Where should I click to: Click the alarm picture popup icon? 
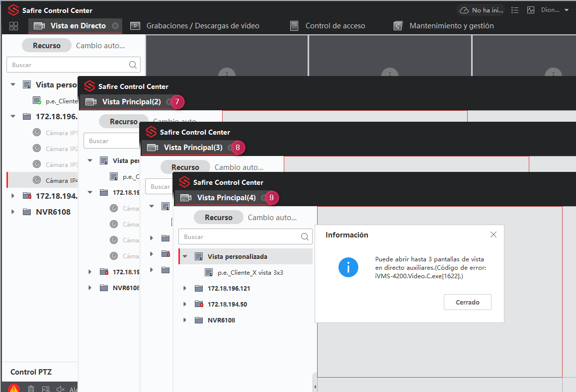pos(46,389)
